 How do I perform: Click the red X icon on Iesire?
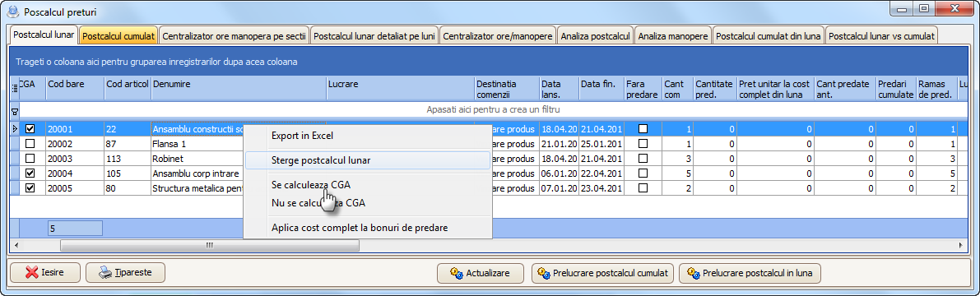point(31,272)
